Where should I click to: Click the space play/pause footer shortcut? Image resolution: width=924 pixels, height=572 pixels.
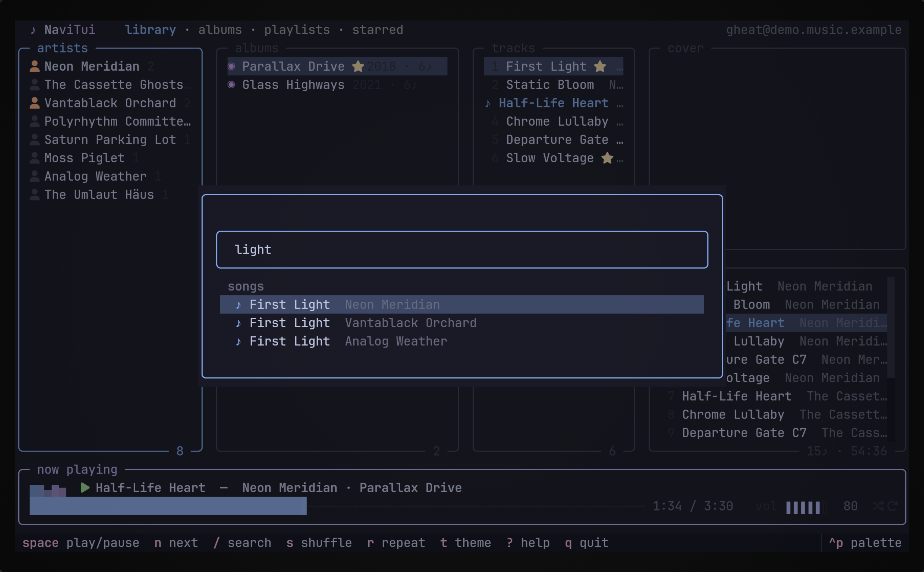click(81, 543)
